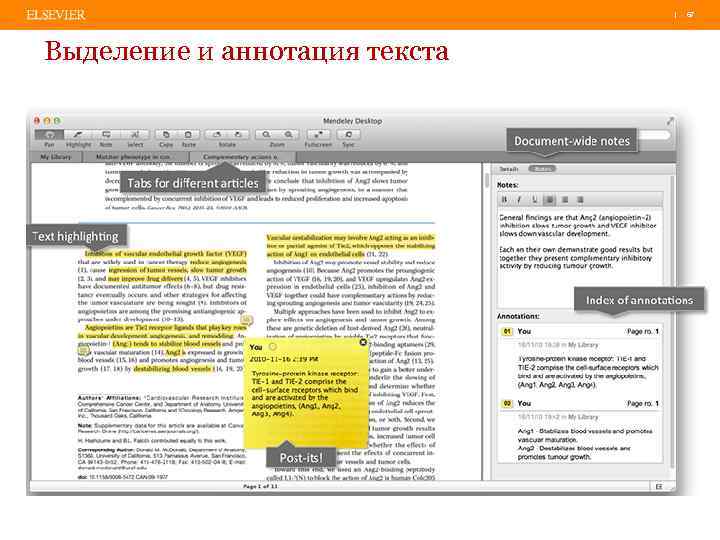
Task: Click the "Annotations:" heading
Action: point(518,316)
